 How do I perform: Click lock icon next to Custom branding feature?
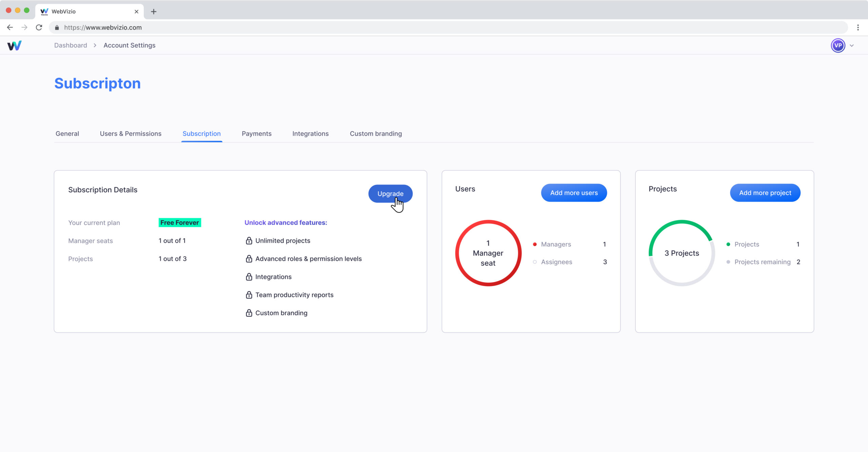click(249, 313)
